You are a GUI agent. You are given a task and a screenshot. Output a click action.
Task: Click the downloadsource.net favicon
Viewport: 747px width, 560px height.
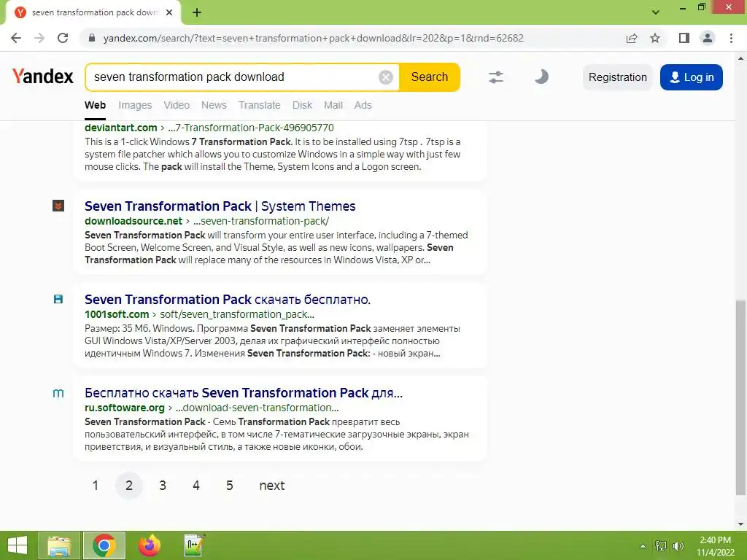pos(58,206)
